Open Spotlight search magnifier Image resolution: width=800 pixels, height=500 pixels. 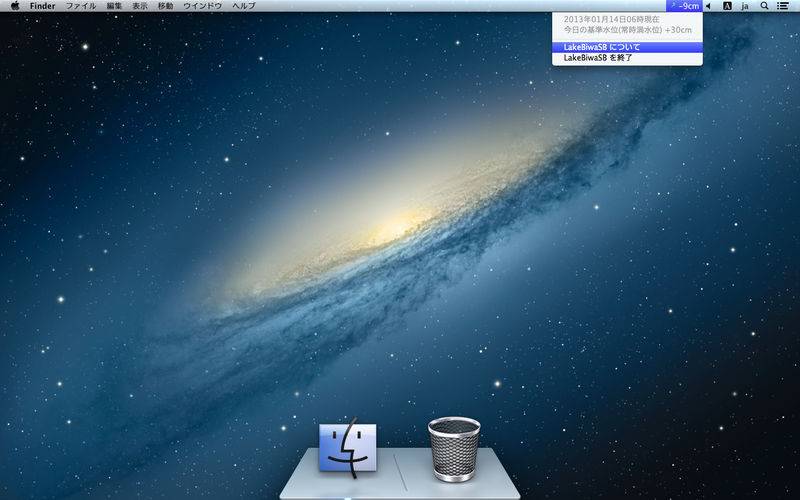[x=764, y=6]
